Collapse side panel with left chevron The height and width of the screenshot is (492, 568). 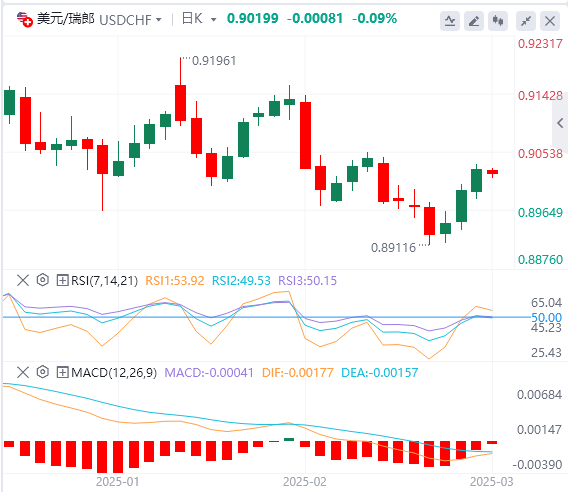coord(560,123)
